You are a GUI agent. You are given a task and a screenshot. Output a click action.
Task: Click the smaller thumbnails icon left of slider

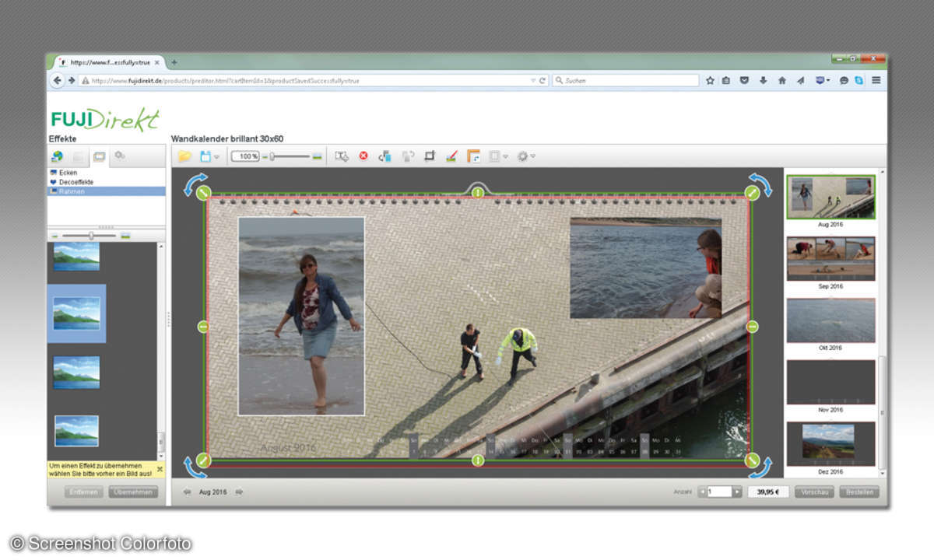pyautogui.click(x=55, y=235)
